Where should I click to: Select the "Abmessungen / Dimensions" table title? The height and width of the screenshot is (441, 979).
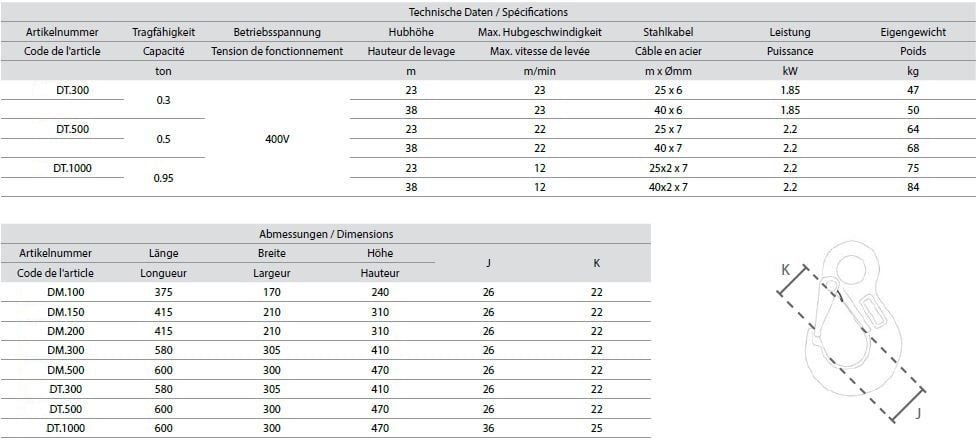(326, 234)
